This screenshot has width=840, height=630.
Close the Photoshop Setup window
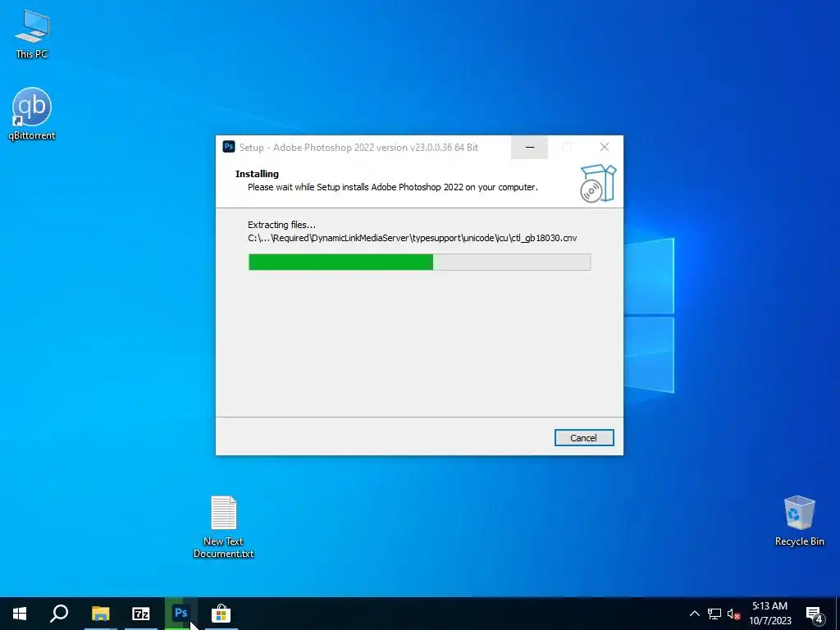click(x=605, y=148)
